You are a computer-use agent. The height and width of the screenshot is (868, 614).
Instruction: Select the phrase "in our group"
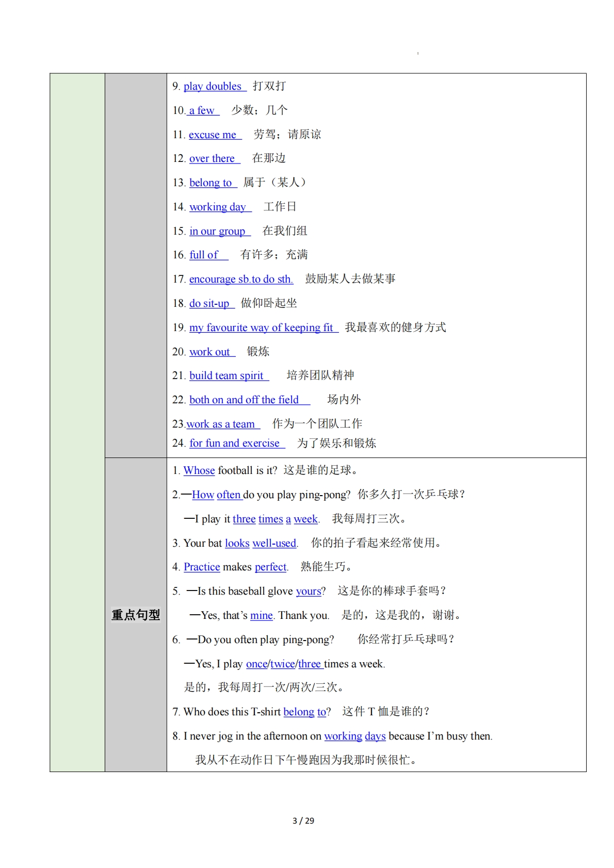tap(217, 231)
